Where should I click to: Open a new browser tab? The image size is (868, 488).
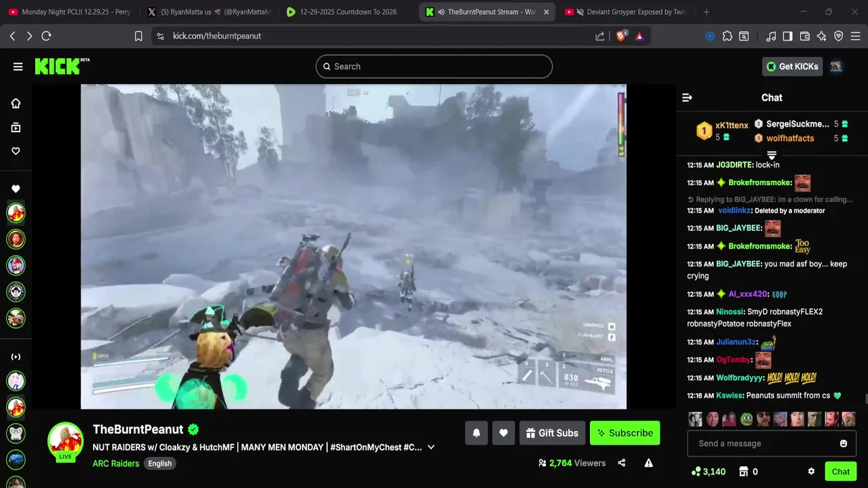click(x=707, y=12)
